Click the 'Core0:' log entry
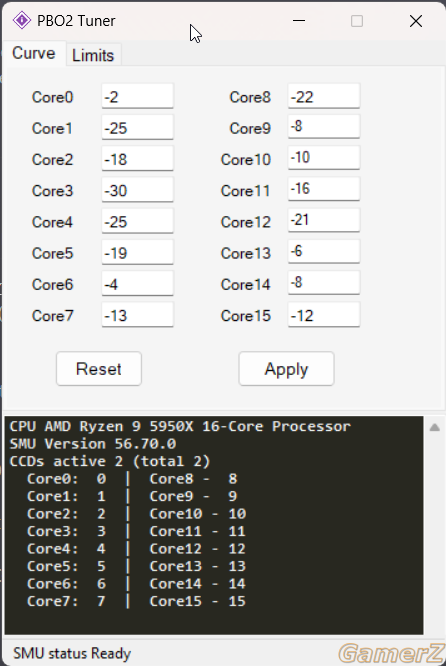The height and width of the screenshot is (666, 446). coord(66,479)
